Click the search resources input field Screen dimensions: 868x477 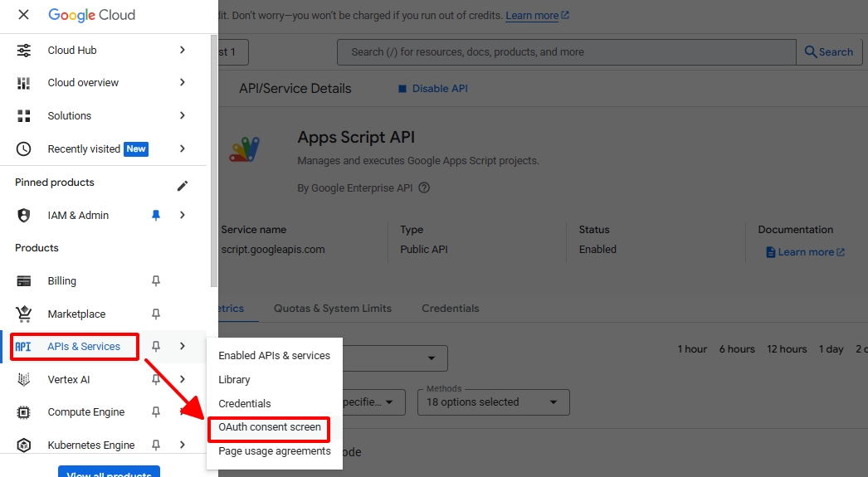(x=566, y=52)
